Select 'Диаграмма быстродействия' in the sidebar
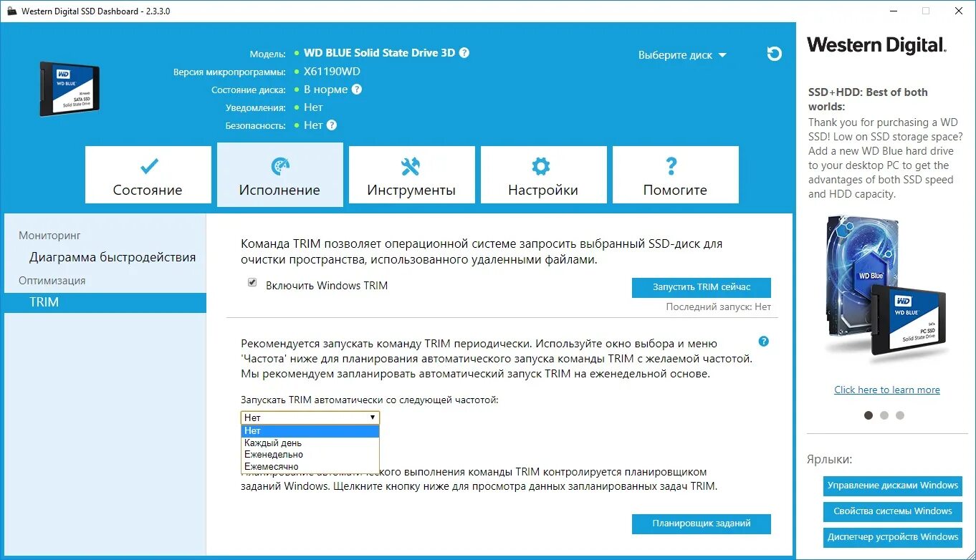 (x=113, y=257)
